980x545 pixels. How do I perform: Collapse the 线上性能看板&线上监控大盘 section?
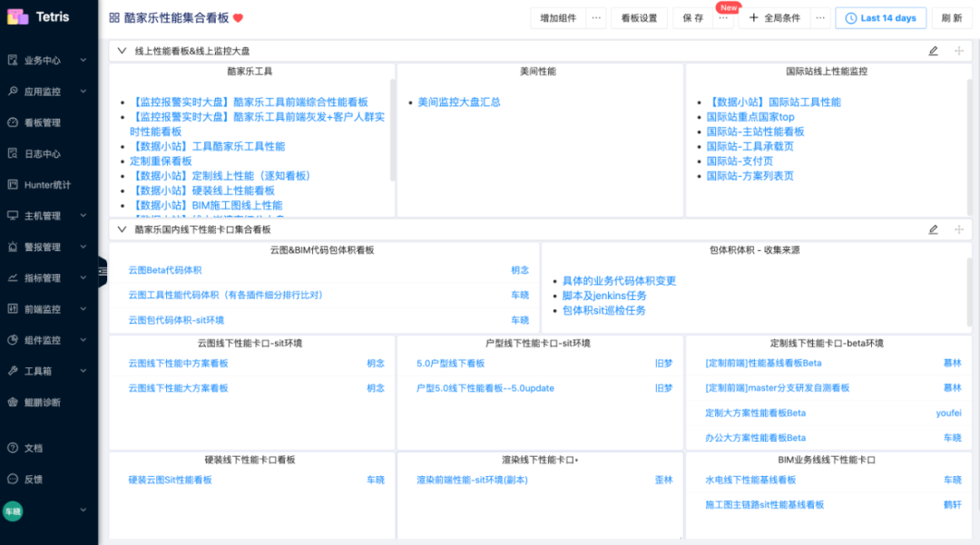click(122, 51)
